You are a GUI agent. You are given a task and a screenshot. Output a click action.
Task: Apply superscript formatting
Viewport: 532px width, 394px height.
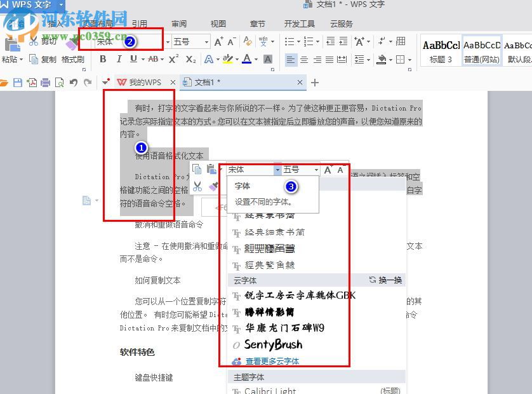pyautogui.click(x=173, y=58)
